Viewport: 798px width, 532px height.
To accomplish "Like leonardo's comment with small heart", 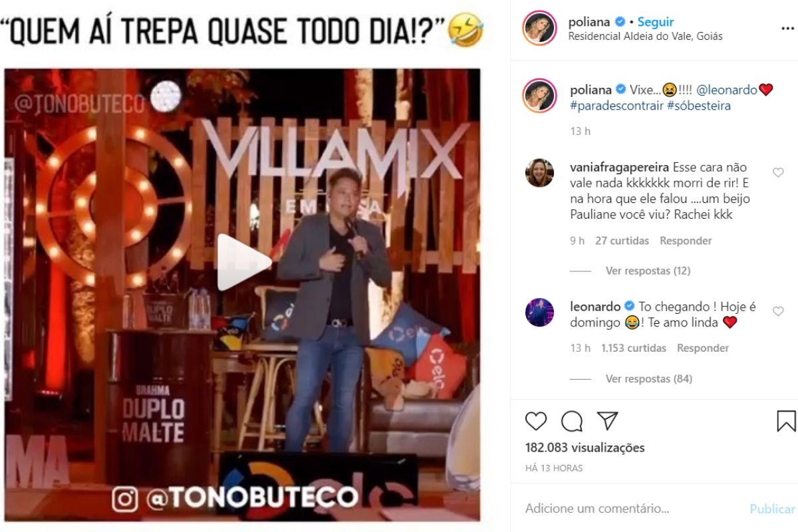I will [778, 311].
